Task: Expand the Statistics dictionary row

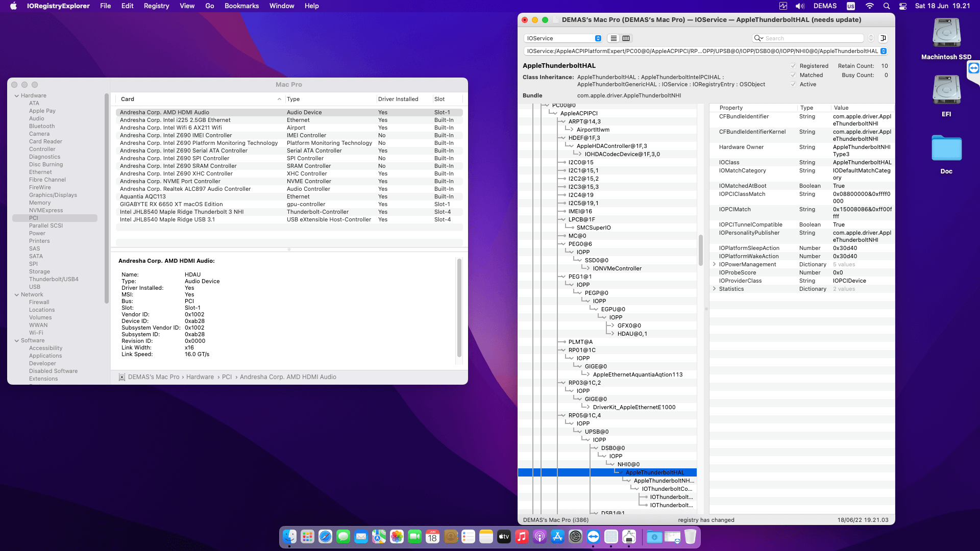Action: point(714,289)
